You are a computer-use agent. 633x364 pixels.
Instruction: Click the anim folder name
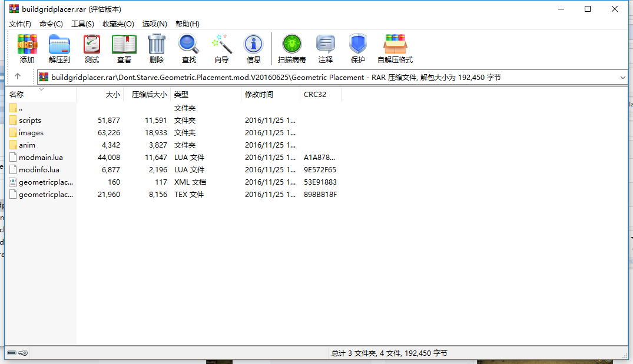click(x=27, y=145)
